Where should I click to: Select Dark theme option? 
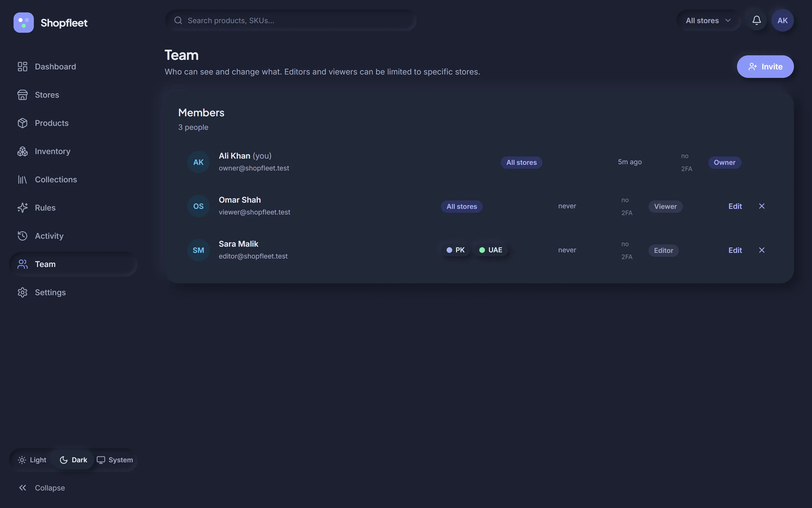(73, 460)
